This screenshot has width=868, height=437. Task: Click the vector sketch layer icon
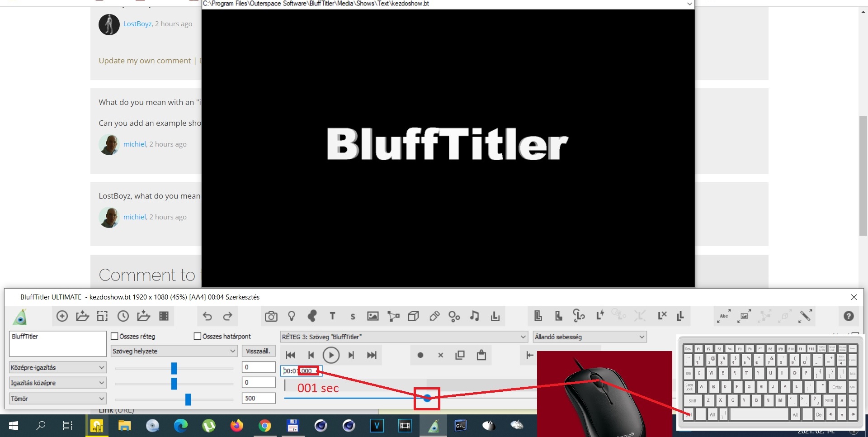[x=393, y=316]
